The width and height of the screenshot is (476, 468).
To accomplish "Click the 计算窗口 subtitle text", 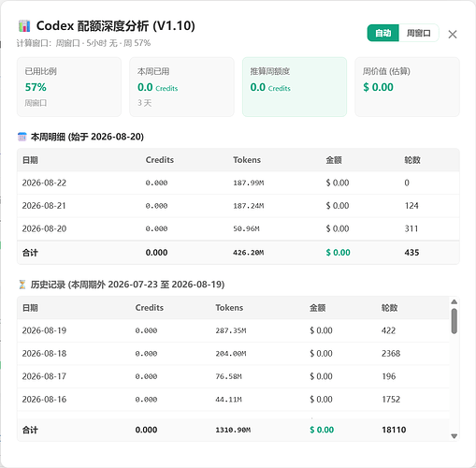I will (x=83, y=43).
